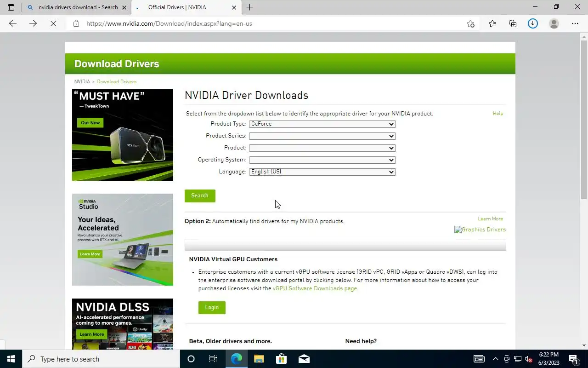Expand the Product Type dropdown
The height and width of the screenshot is (368, 588).
click(x=322, y=124)
